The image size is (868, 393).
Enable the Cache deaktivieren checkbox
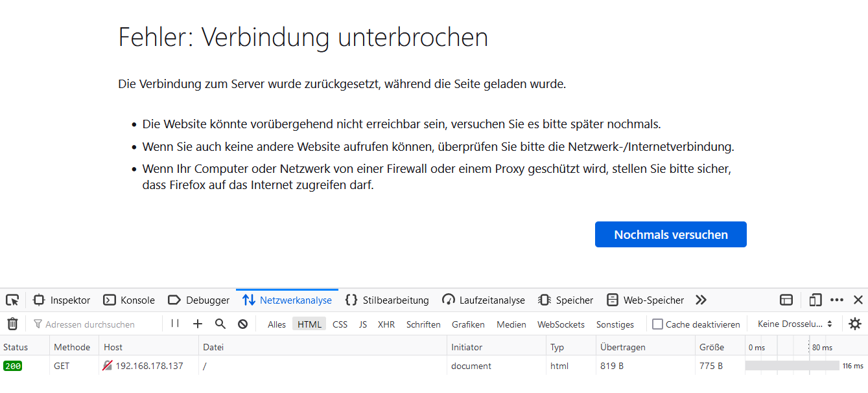pos(657,324)
